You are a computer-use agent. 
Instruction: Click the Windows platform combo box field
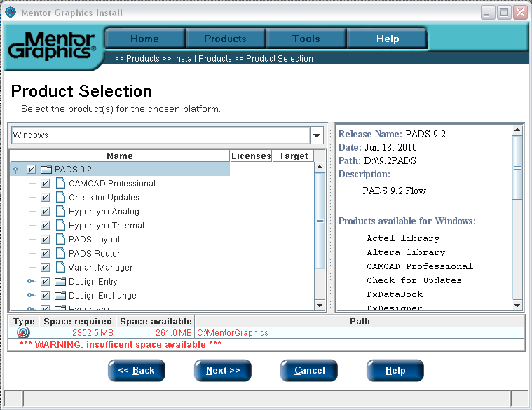coord(161,135)
